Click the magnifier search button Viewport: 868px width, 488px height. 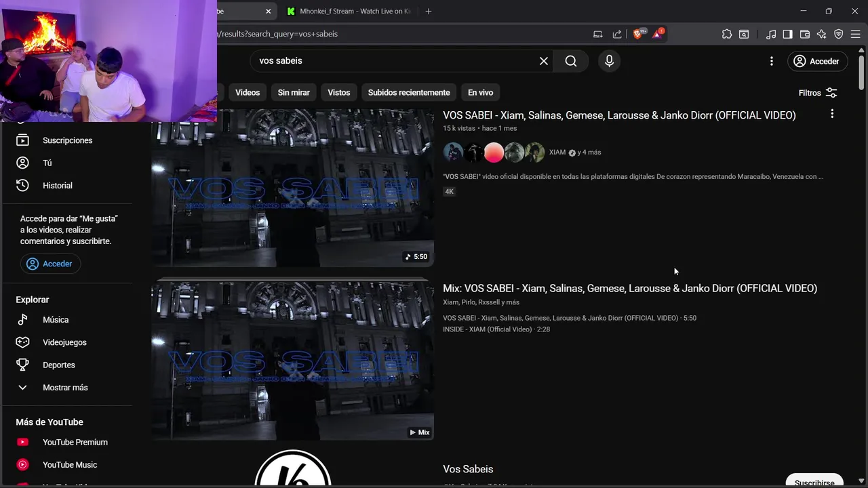(571, 61)
